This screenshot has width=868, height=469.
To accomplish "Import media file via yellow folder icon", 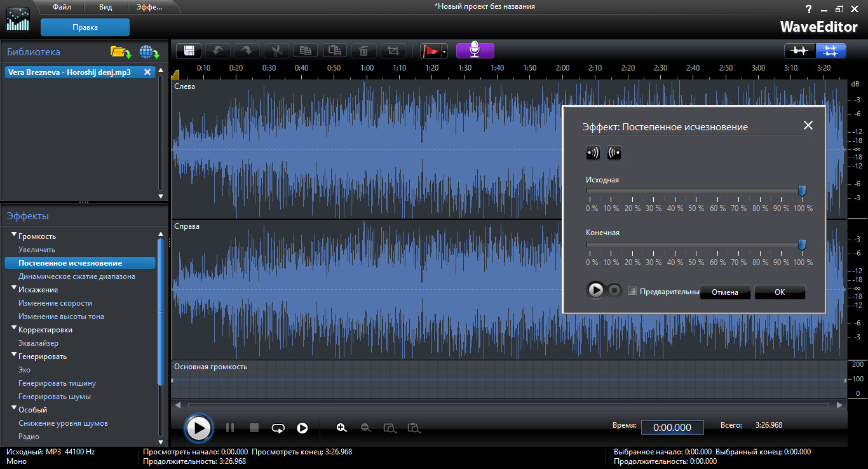I will point(120,52).
